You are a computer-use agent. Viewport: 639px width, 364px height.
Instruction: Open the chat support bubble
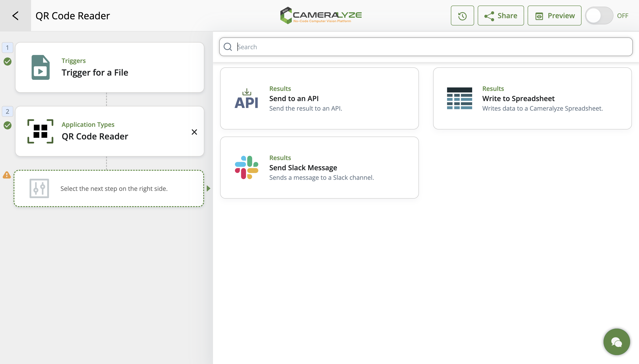tap(617, 342)
